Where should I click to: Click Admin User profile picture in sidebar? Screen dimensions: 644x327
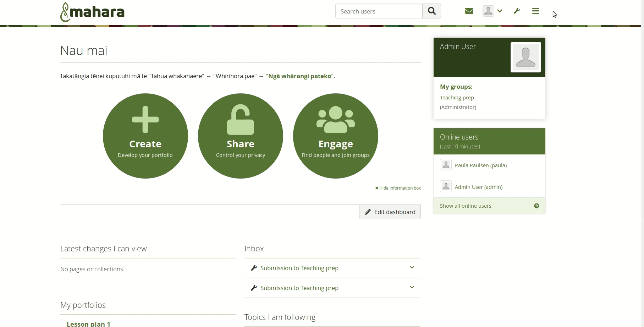coord(525,57)
